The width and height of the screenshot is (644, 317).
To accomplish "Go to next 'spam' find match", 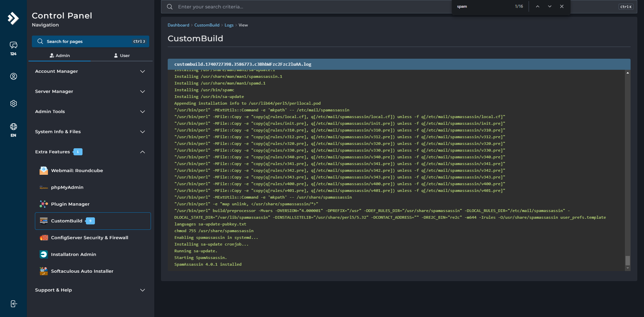I will 550,6.
